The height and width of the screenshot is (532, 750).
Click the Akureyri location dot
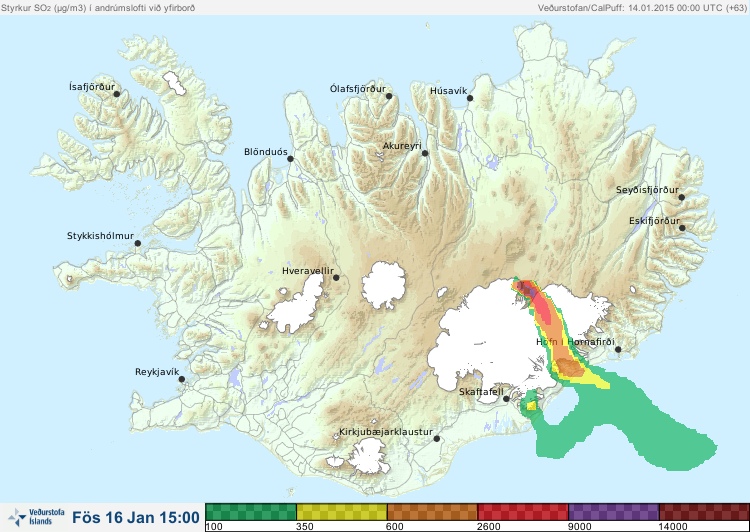coord(425,153)
